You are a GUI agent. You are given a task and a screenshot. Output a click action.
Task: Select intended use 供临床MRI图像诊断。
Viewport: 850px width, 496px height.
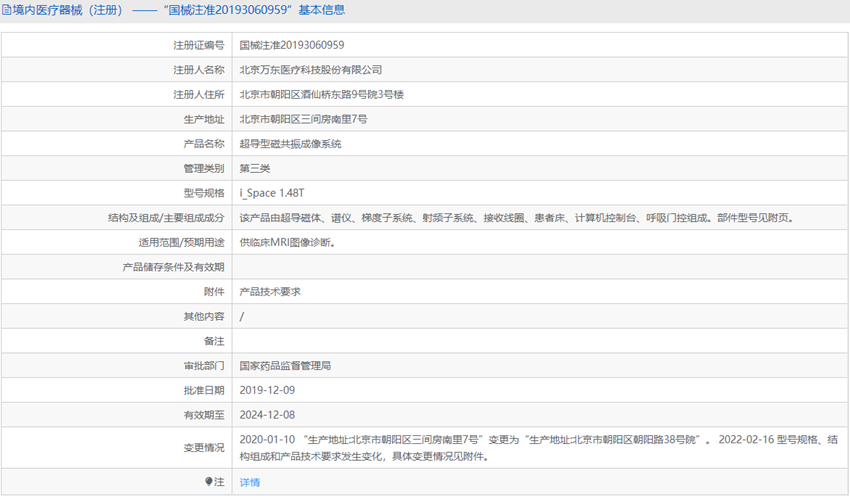point(287,242)
